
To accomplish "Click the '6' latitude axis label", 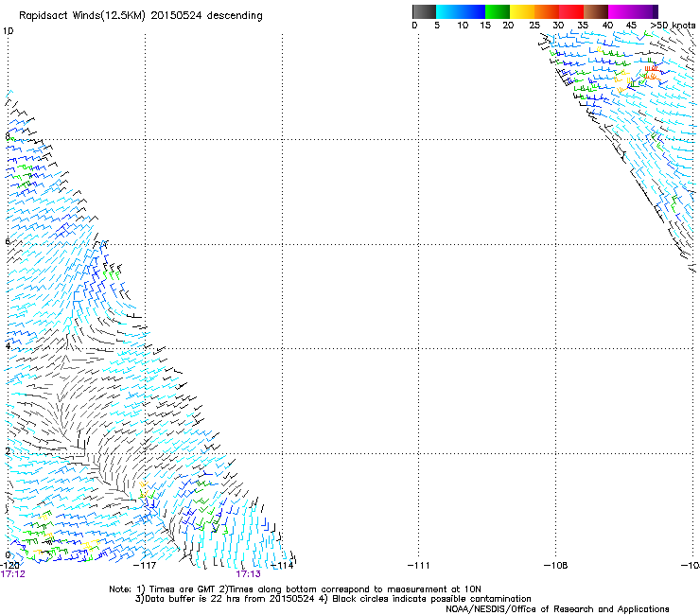I will pos(8,241).
